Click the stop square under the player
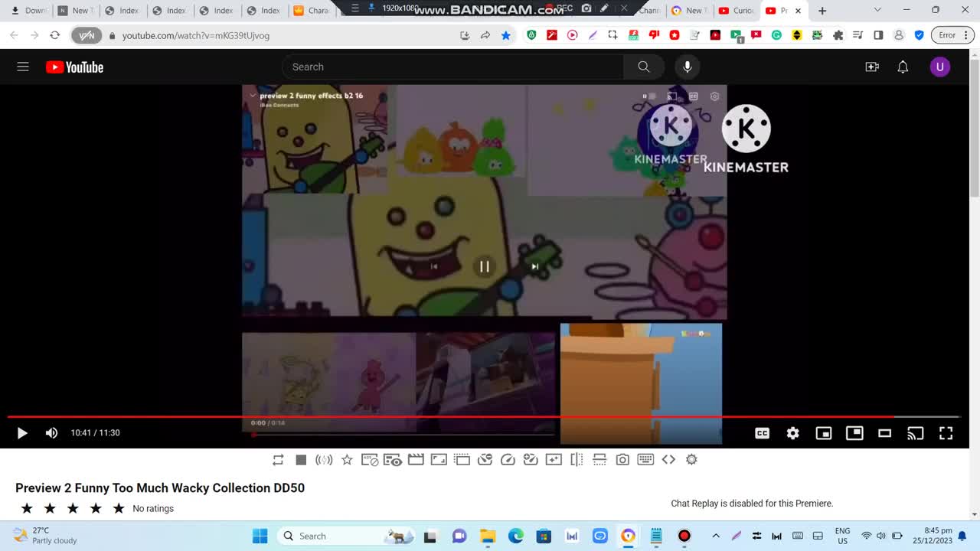Viewport: 980px width, 551px height. (301, 460)
